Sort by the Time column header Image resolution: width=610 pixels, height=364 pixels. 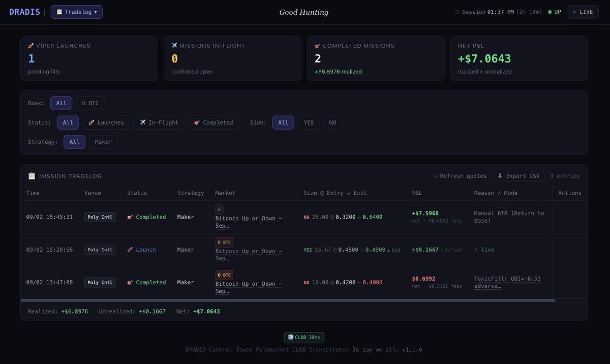click(33, 193)
